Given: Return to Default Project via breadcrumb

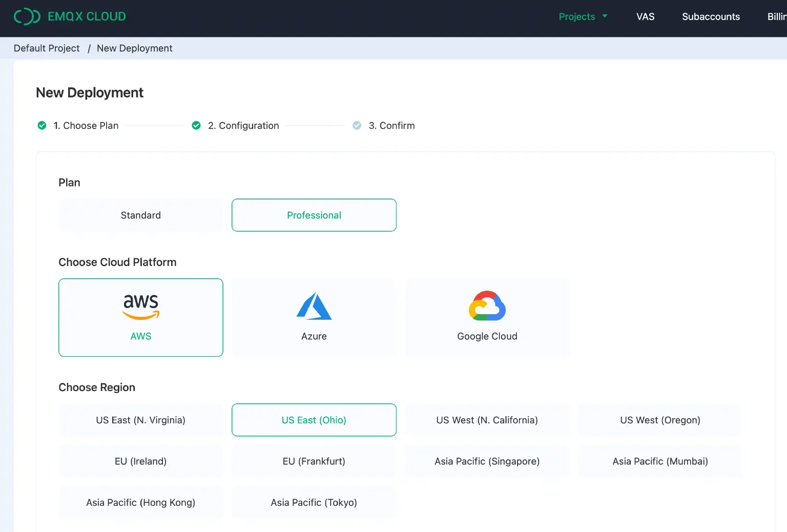Looking at the screenshot, I should coord(47,48).
